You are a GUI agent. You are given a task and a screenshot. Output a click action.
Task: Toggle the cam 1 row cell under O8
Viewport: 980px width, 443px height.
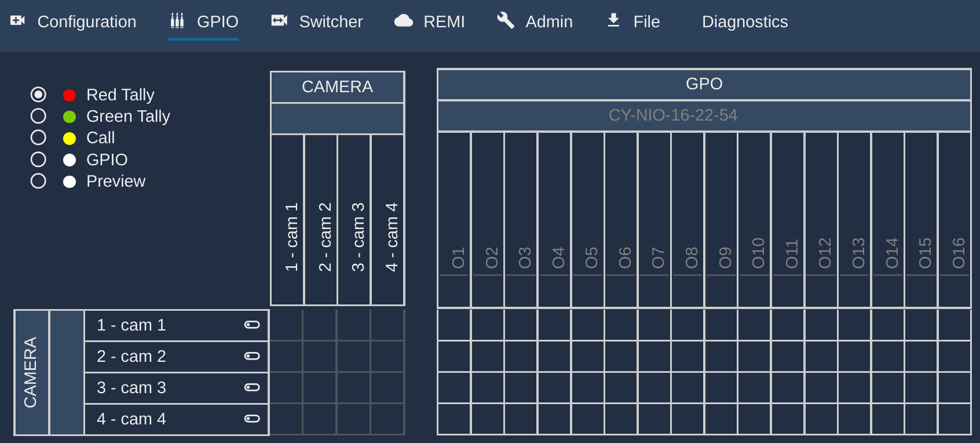tap(688, 325)
